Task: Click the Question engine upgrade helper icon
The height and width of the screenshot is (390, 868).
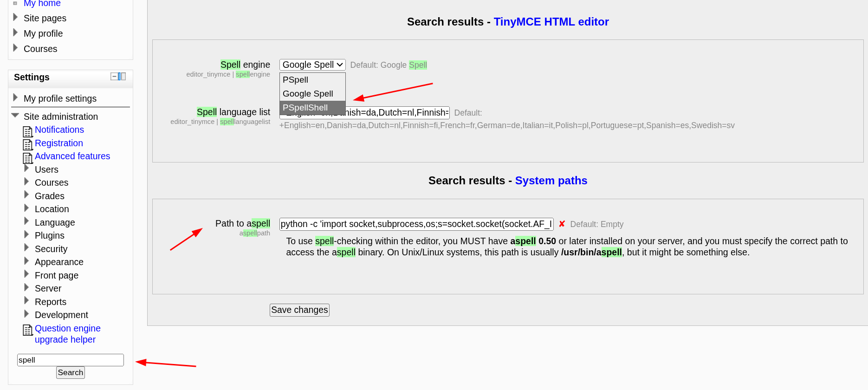Action: click(28, 330)
